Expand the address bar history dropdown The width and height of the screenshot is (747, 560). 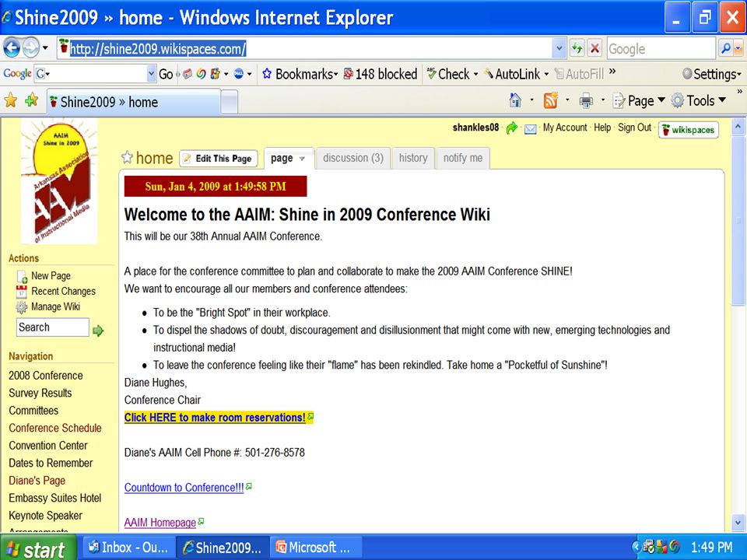(x=559, y=48)
